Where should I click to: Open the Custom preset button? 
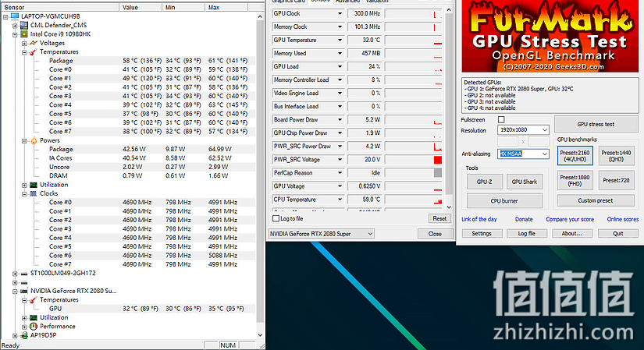tap(596, 200)
